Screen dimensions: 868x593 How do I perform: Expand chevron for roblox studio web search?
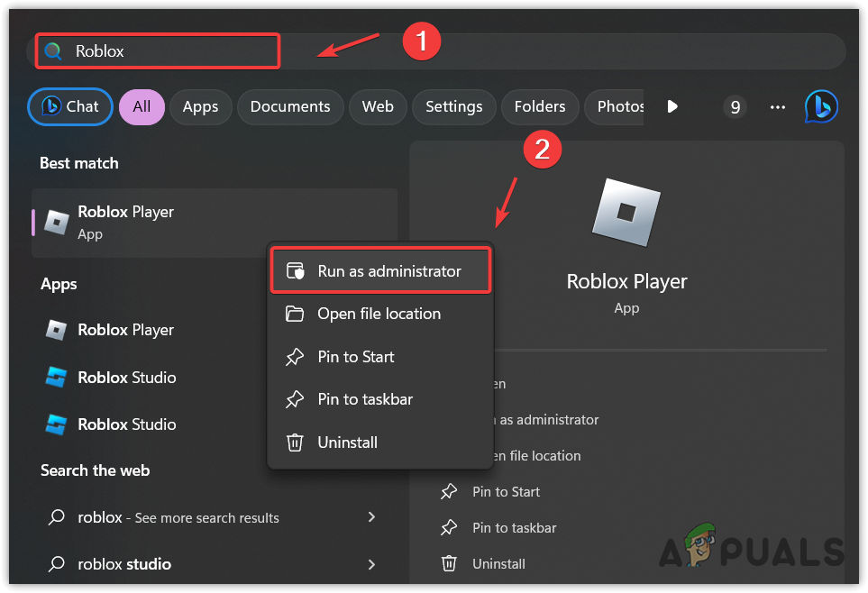[x=371, y=564]
